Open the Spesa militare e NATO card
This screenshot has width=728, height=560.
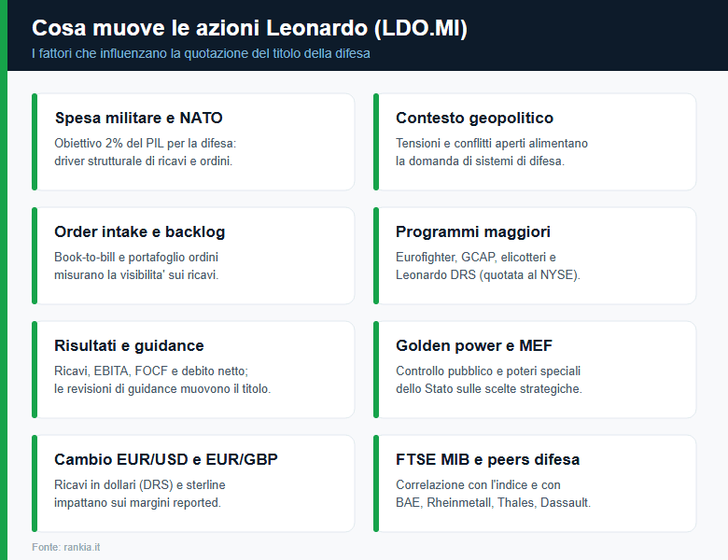[193, 142]
